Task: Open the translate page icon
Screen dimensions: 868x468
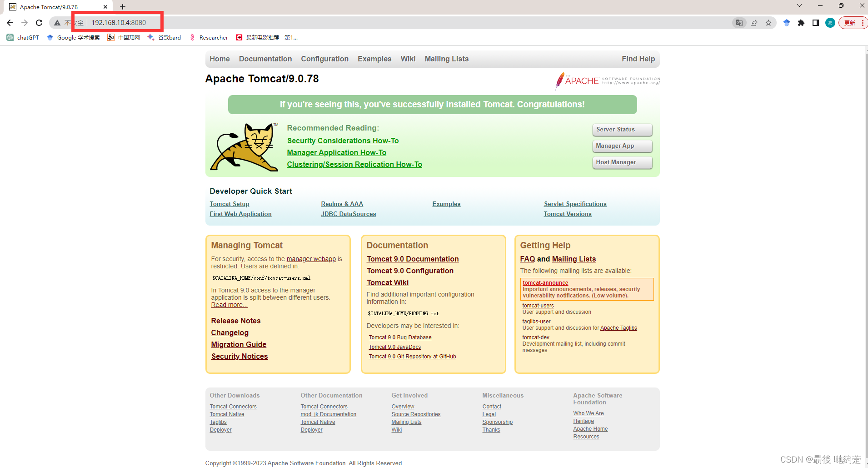Action: pos(739,23)
